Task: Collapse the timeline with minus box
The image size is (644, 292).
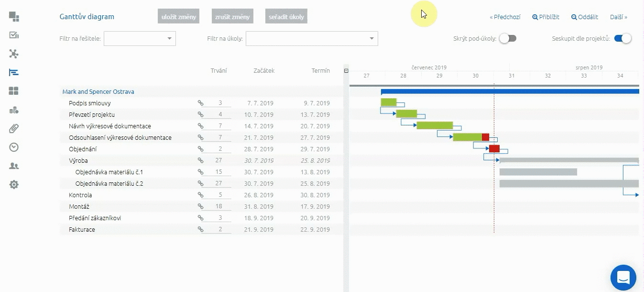Action: (x=346, y=71)
